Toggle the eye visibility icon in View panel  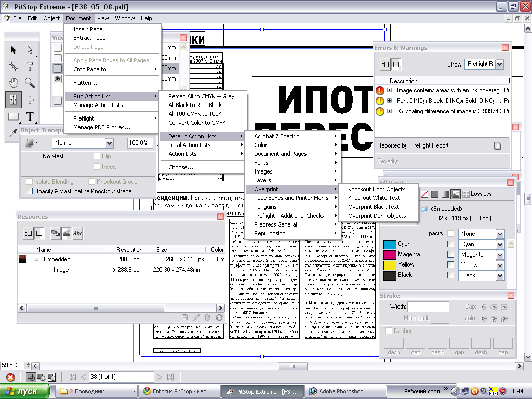pos(58,79)
